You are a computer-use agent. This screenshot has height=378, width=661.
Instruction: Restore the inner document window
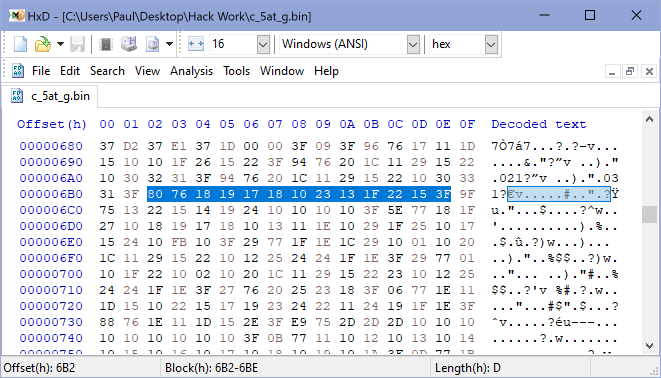[630, 72]
